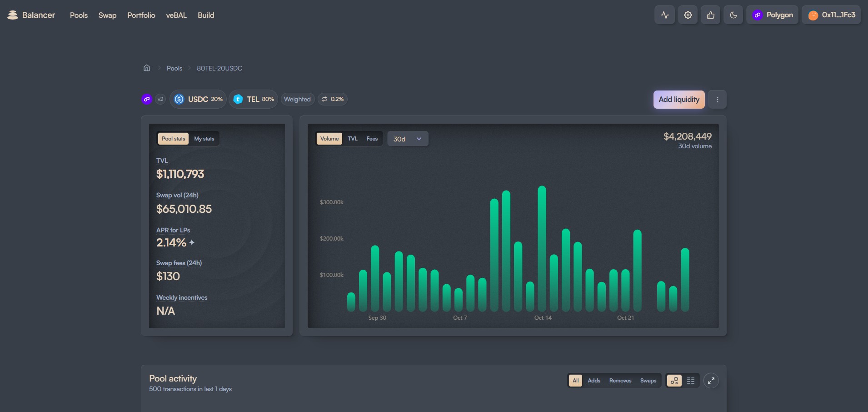Switch pool activity to list view
The image size is (868, 412).
coord(691,381)
